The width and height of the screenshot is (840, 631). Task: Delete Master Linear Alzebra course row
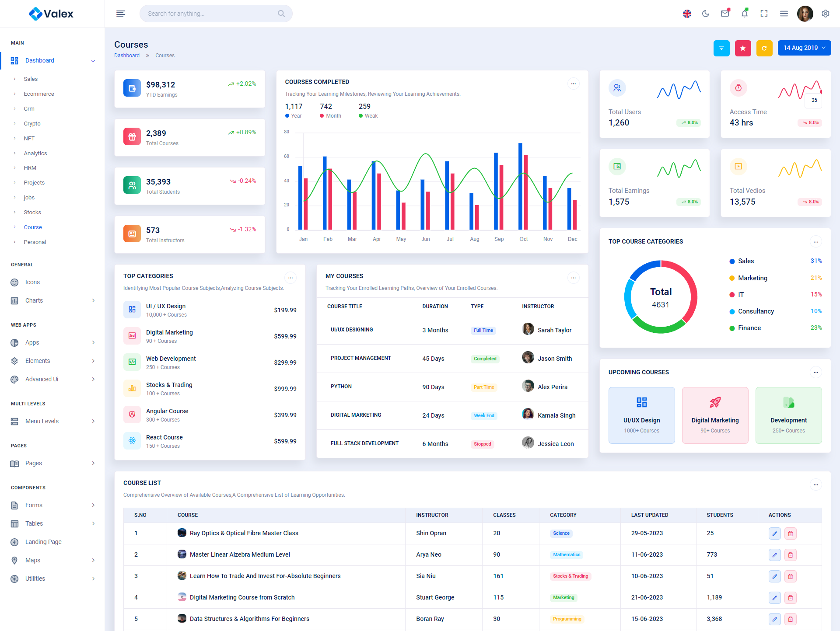coord(790,555)
